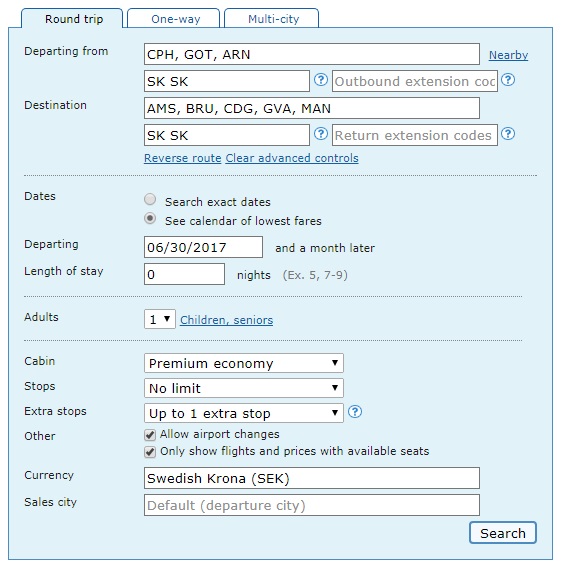The width and height of the screenshot is (563, 570).
Task: Open the Stops dropdown set to No limit
Action: (244, 388)
